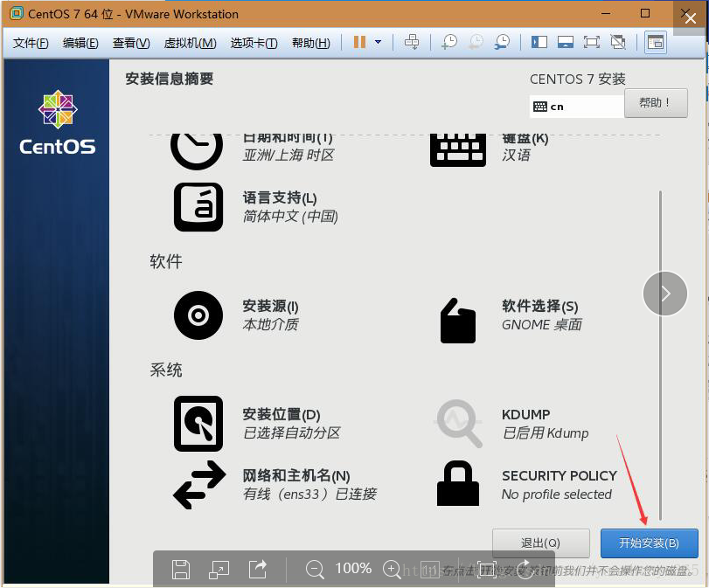Open 安装位置(D) destination settings
Image resolution: width=709 pixels, height=588 pixels.
282,414
